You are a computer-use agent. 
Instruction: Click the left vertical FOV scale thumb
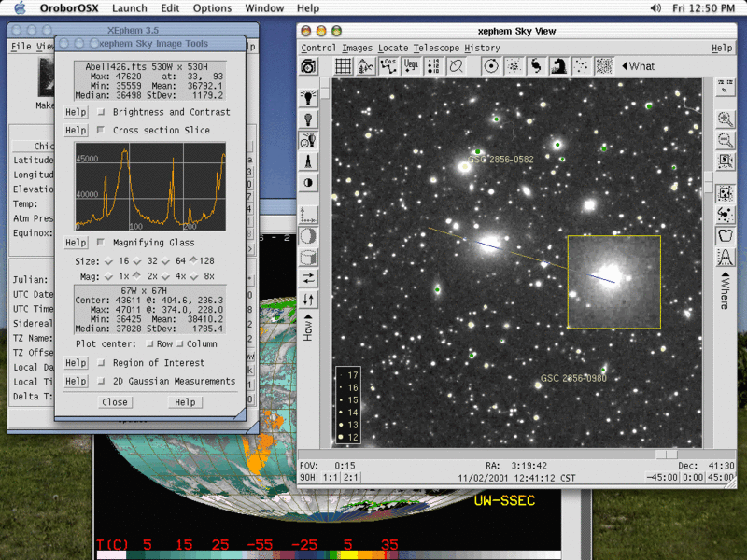coord(325,89)
